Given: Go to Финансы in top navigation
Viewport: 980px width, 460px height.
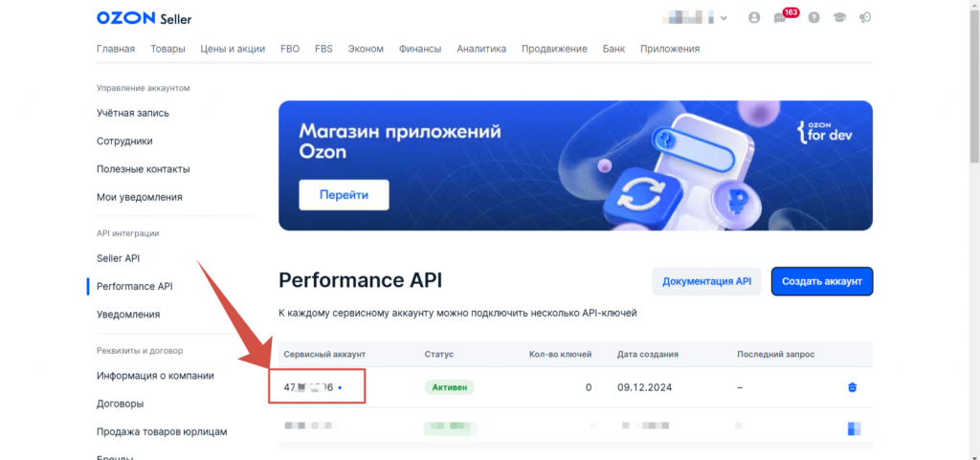Looking at the screenshot, I should 420,49.
